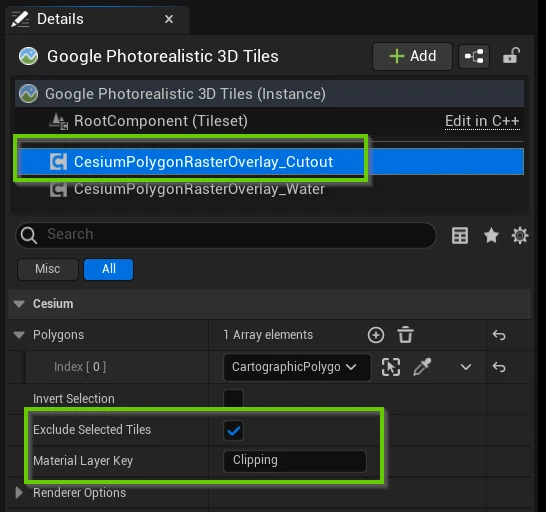The width and height of the screenshot is (546, 512).
Task: Click the 'Google Photorealistic 3D Tiles' actor name
Action: coord(163,56)
